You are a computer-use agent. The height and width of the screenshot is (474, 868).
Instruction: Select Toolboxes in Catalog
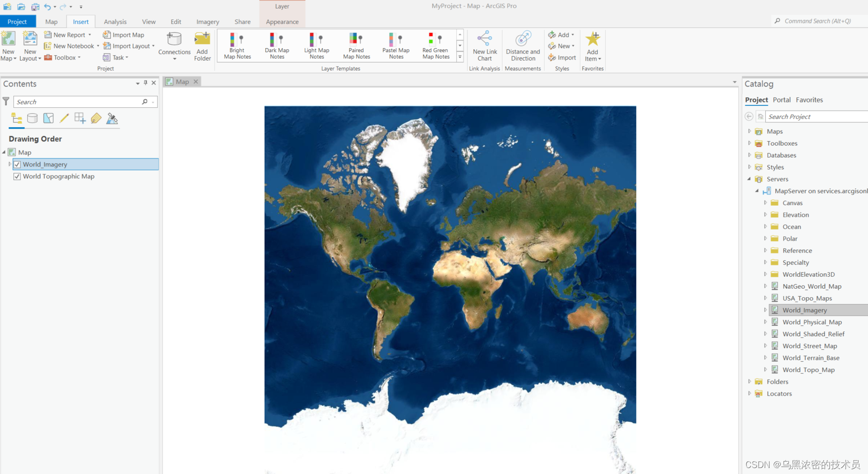click(782, 143)
